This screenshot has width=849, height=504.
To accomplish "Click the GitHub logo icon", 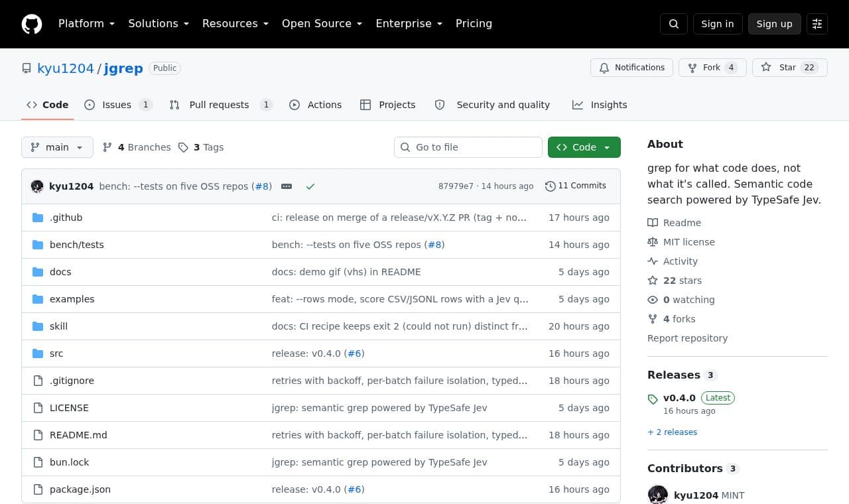I will coord(32,24).
